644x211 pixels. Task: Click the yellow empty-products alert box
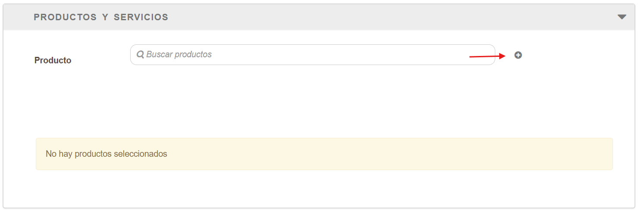coord(324,154)
